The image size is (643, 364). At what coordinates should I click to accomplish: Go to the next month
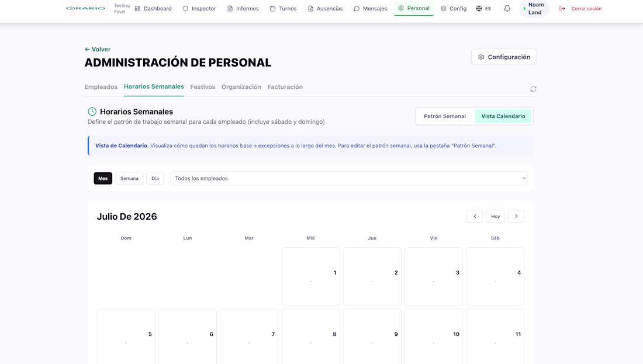pos(516,216)
